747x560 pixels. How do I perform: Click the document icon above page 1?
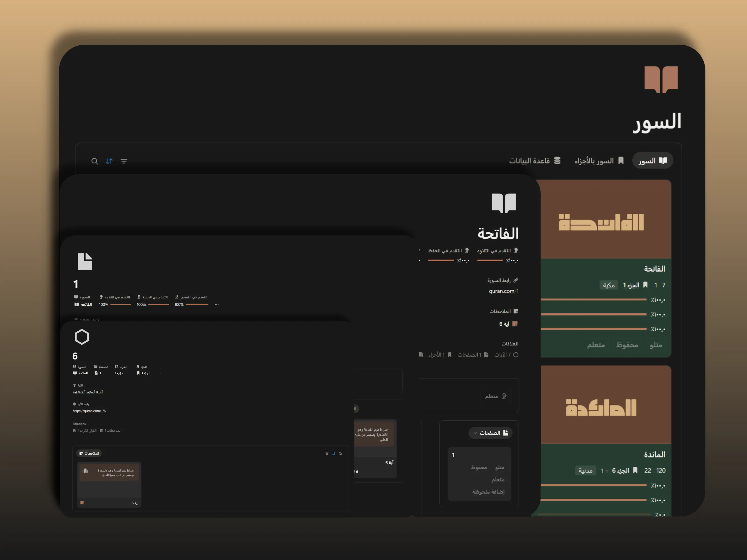(85, 262)
